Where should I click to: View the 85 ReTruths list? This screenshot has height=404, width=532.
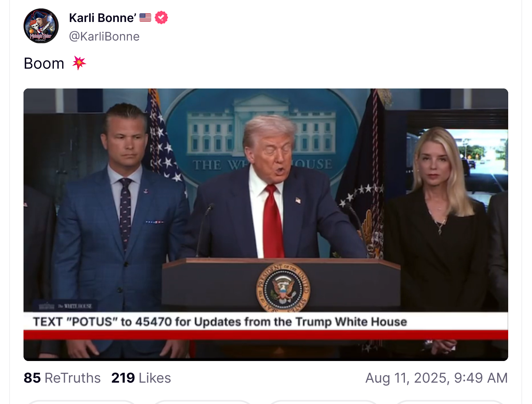[62, 378]
